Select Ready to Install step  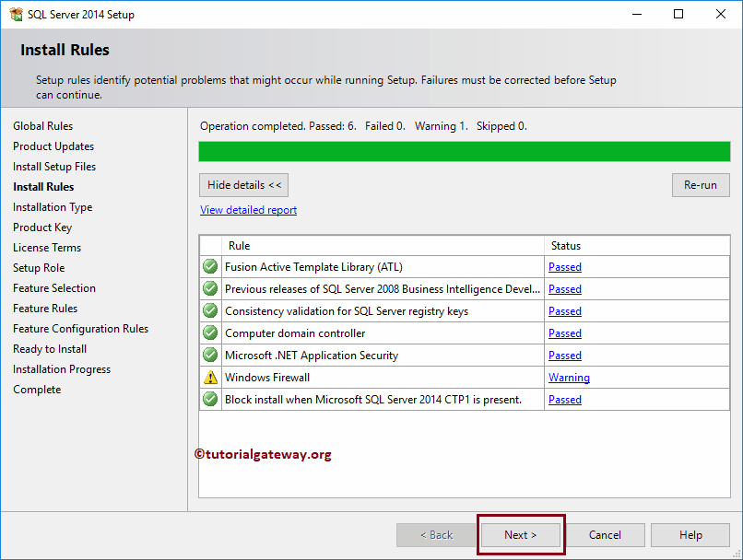point(50,349)
